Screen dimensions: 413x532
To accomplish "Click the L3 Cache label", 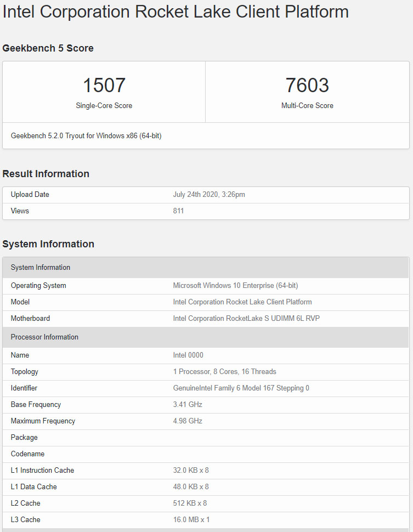I will (x=25, y=519).
